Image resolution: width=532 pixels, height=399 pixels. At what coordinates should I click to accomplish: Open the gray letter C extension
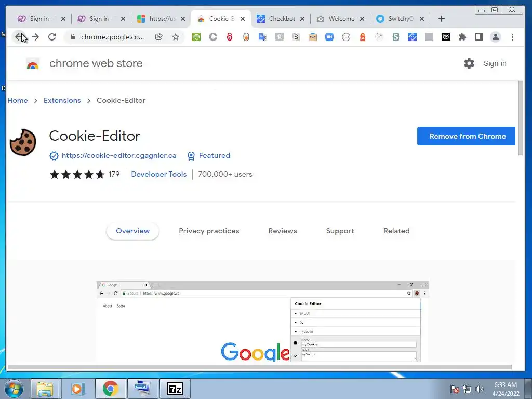[212, 37]
